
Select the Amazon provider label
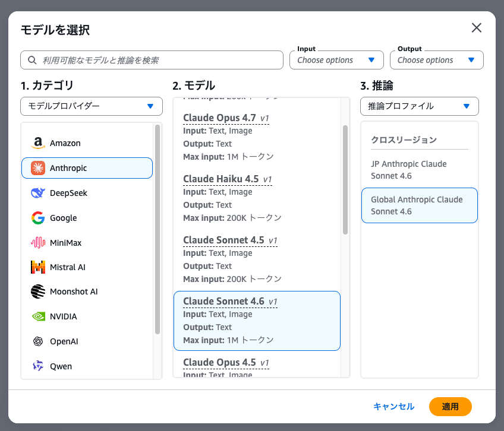(x=65, y=143)
